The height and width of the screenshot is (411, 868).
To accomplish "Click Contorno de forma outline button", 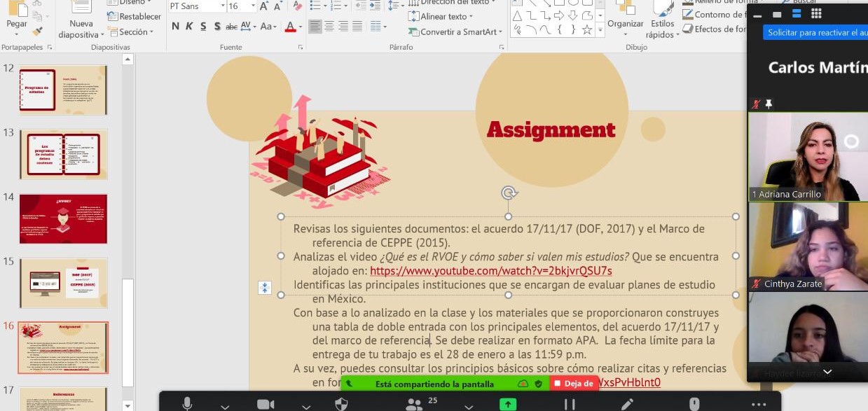I will pos(713,15).
